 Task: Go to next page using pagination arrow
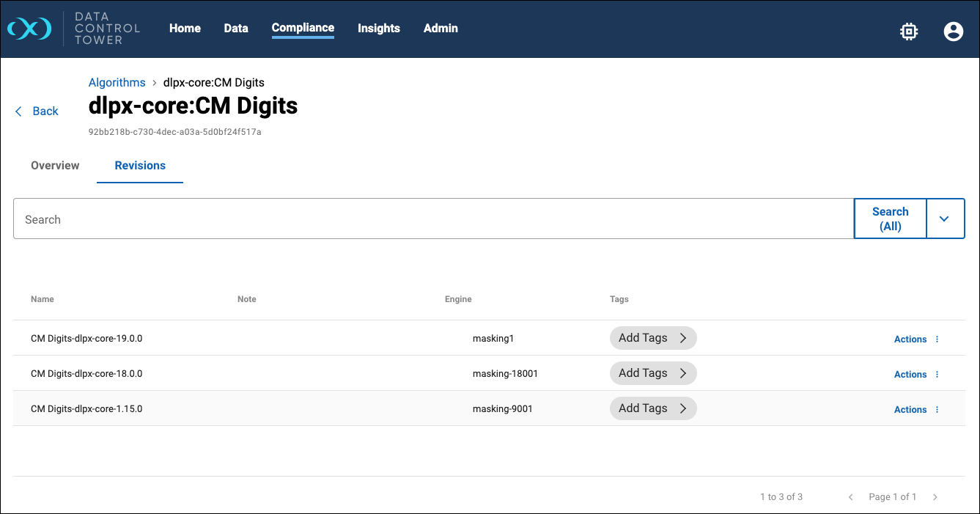[935, 497]
